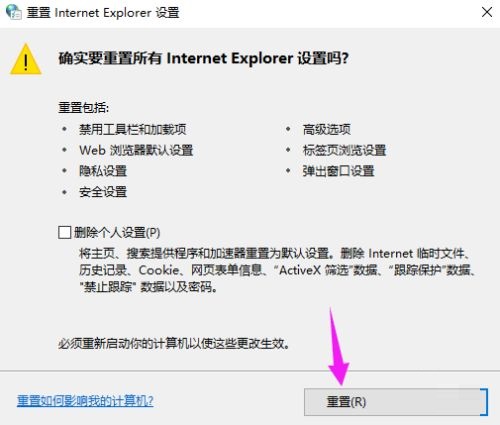This screenshot has width=500, height=425.
Task: Click the description paragraph beginning with 将主页
Action: [277, 270]
